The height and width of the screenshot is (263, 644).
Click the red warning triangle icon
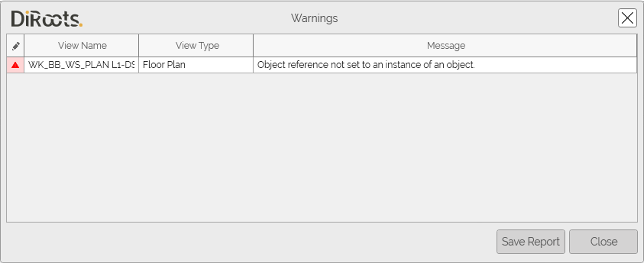click(x=15, y=65)
